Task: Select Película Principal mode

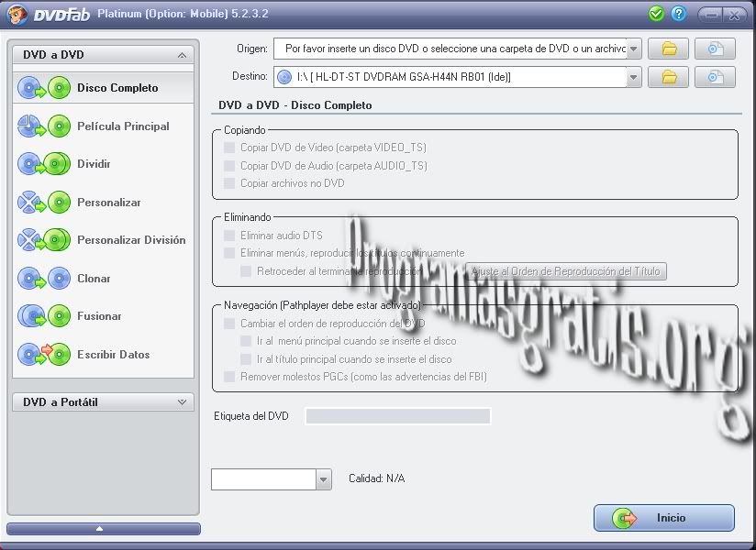Action: point(103,126)
